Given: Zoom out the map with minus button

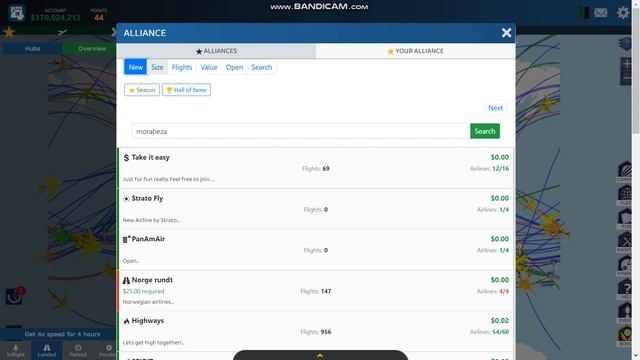Looking at the screenshot, I should tap(627, 78).
